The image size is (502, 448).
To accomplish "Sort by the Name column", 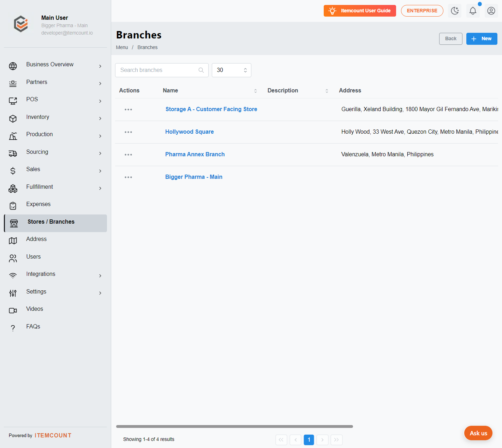I will [256, 91].
